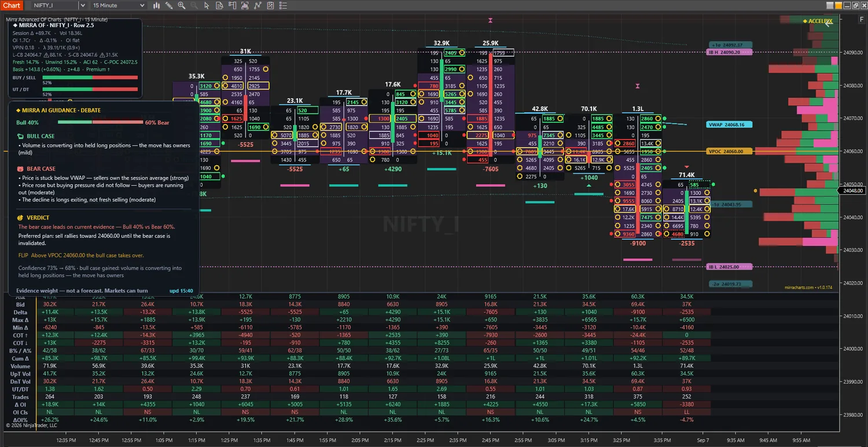Click the Bull 40% vs Bear 60% bar
The image size is (868, 447).
[x=101, y=122]
